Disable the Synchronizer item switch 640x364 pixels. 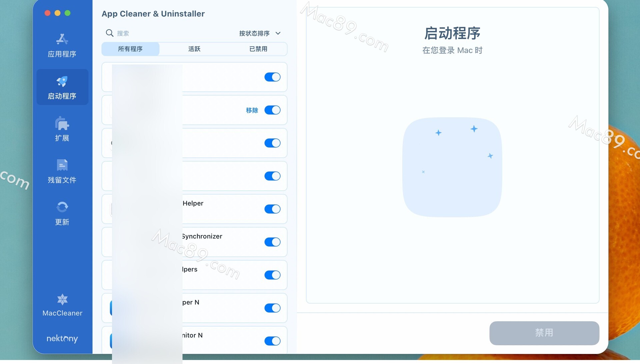[272, 242]
